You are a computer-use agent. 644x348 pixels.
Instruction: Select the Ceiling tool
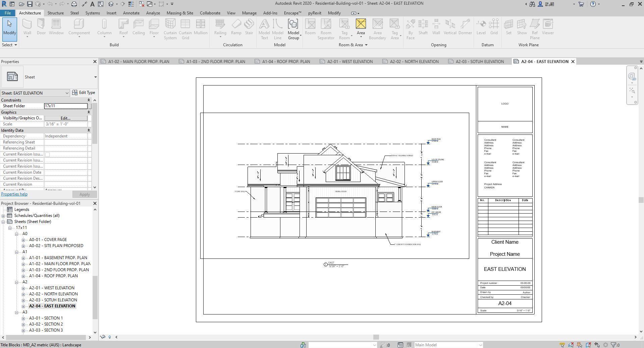click(x=139, y=27)
